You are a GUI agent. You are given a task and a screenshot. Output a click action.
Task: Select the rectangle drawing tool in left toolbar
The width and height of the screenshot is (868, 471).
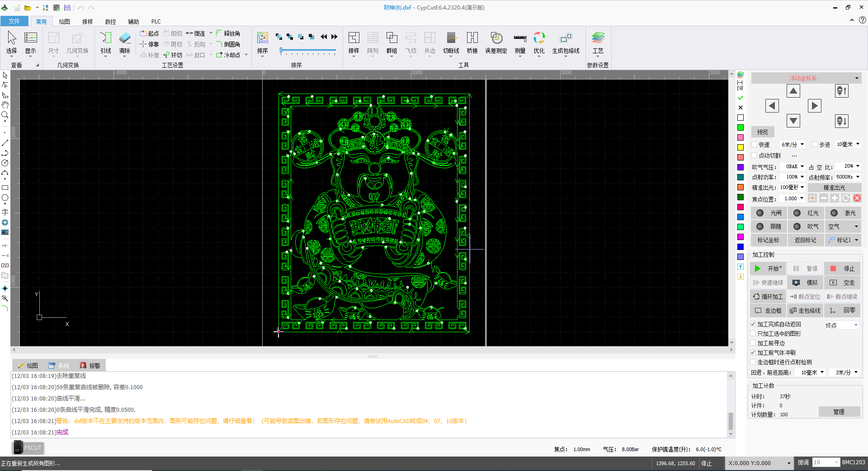click(5, 188)
